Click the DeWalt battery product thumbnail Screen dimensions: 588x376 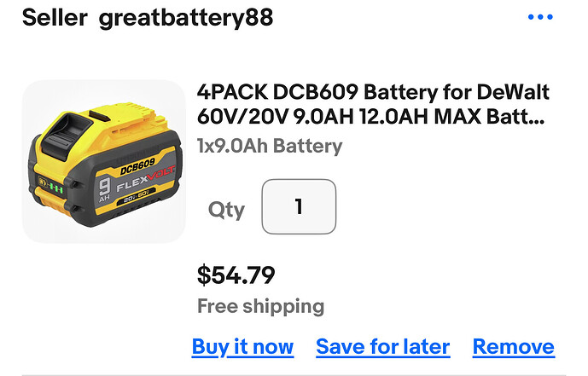pos(104,161)
